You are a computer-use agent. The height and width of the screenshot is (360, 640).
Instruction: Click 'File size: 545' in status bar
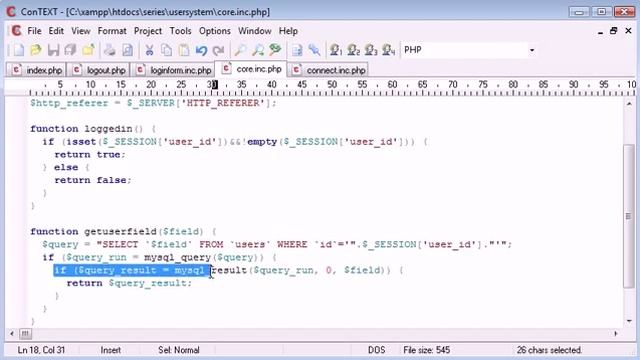click(x=427, y=350)
